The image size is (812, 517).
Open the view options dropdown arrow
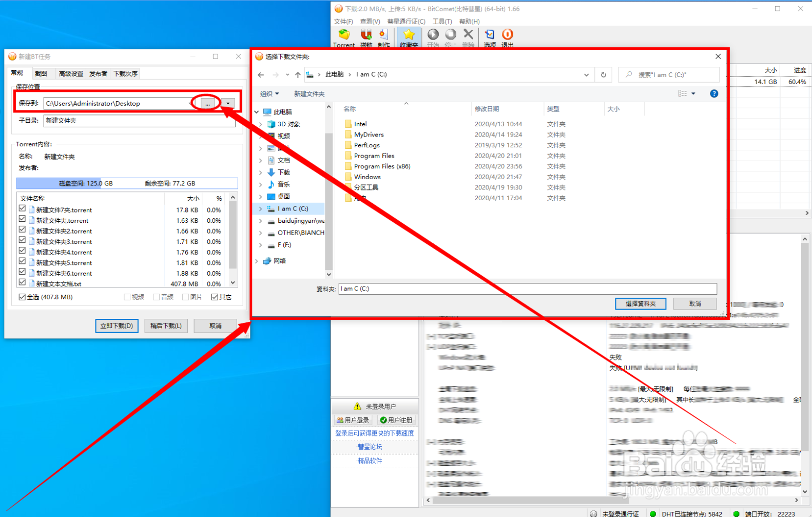click(693, 93)
